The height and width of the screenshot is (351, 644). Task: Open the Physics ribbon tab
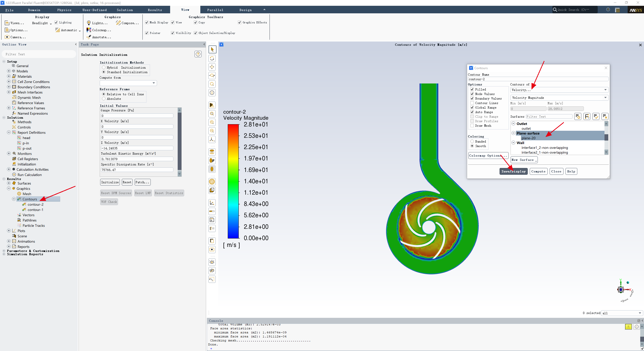pyautogui.click(x=64, y=10)
